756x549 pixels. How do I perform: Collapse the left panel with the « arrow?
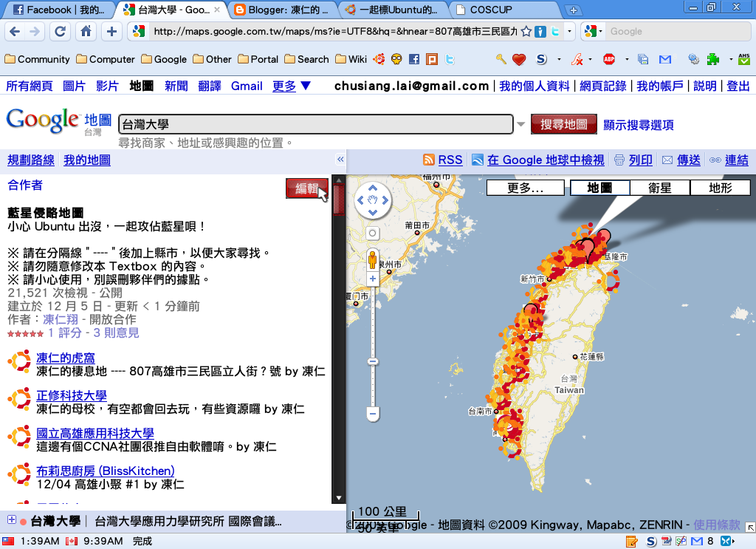point(340,159)
